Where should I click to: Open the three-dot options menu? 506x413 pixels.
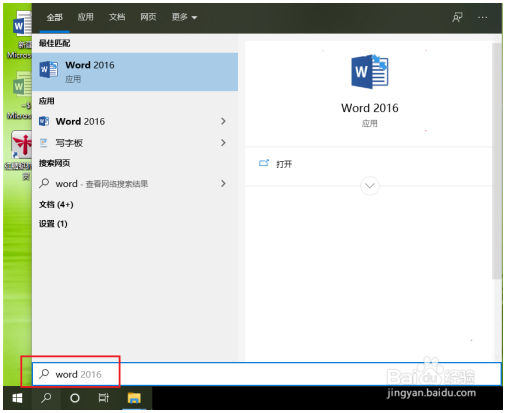482,17
